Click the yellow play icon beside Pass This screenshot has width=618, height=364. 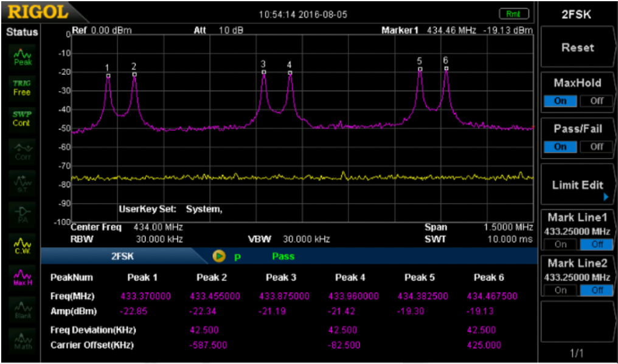point(218,256)
